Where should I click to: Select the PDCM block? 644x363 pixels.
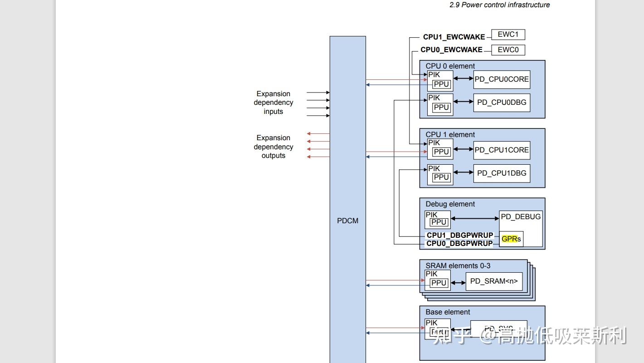(347, 221)
